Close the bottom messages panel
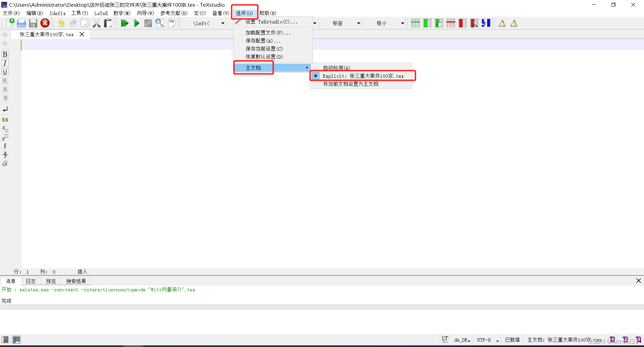644x347 pixels. (638, 281)
